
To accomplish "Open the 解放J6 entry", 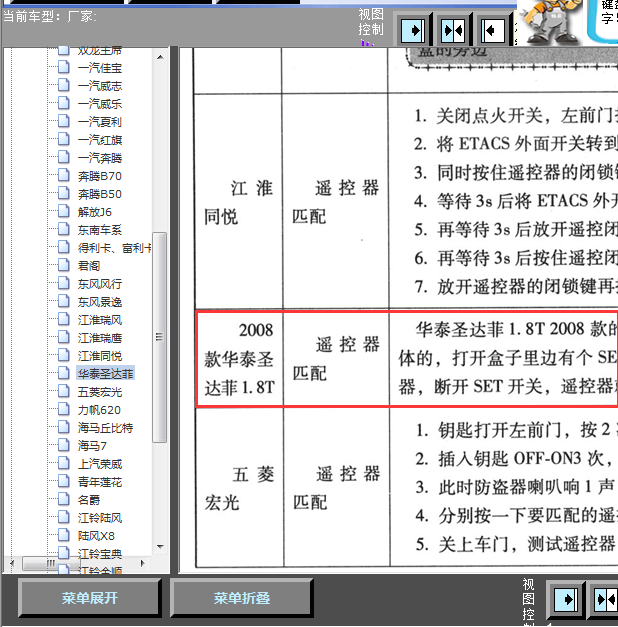I will (95, 212).
